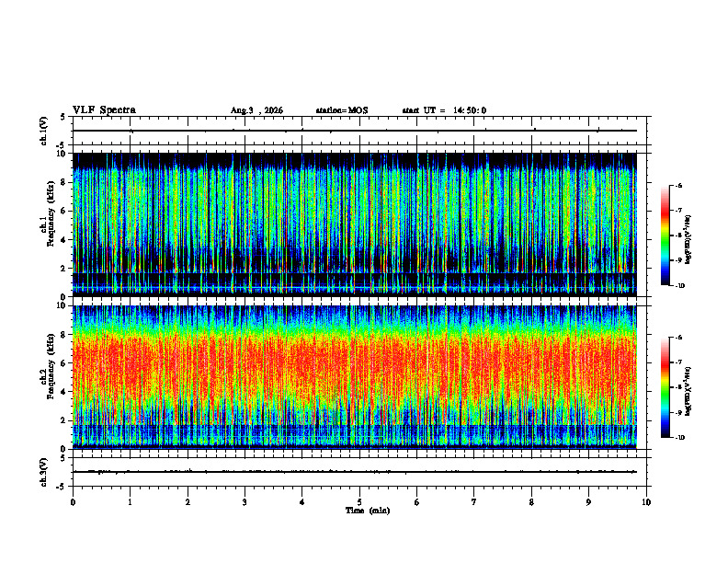Click the ch.1 spectrogram color bar
The height and width of the screenshot is (563, 728).
665,236
